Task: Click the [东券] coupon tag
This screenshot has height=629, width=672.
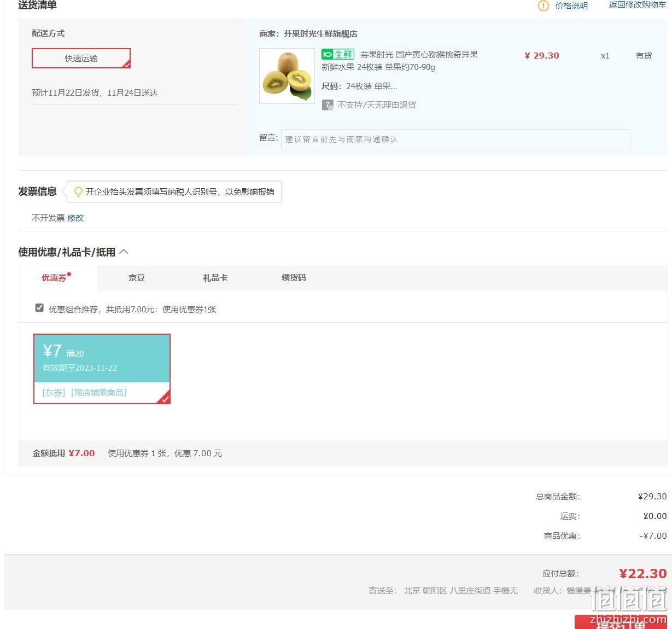Action: [x=54, y=393]
